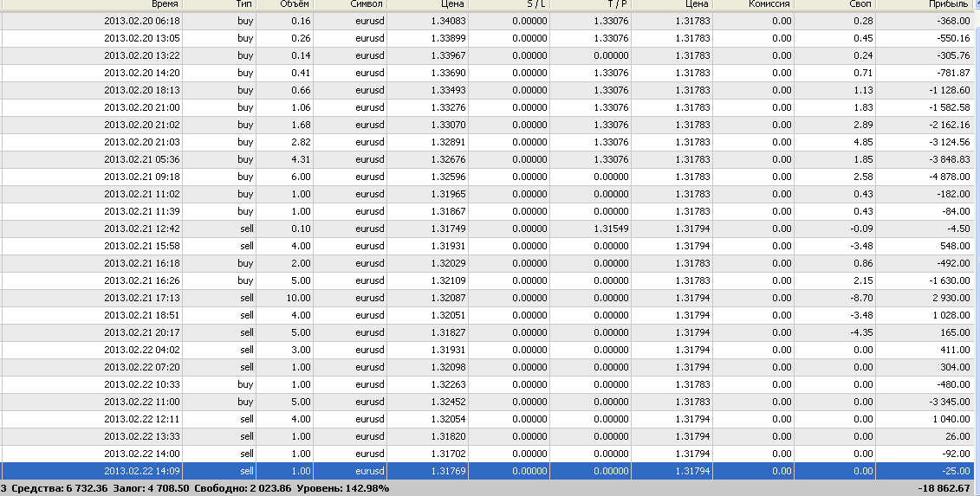
Task: Click swap value -8.70
Action: 862,298
